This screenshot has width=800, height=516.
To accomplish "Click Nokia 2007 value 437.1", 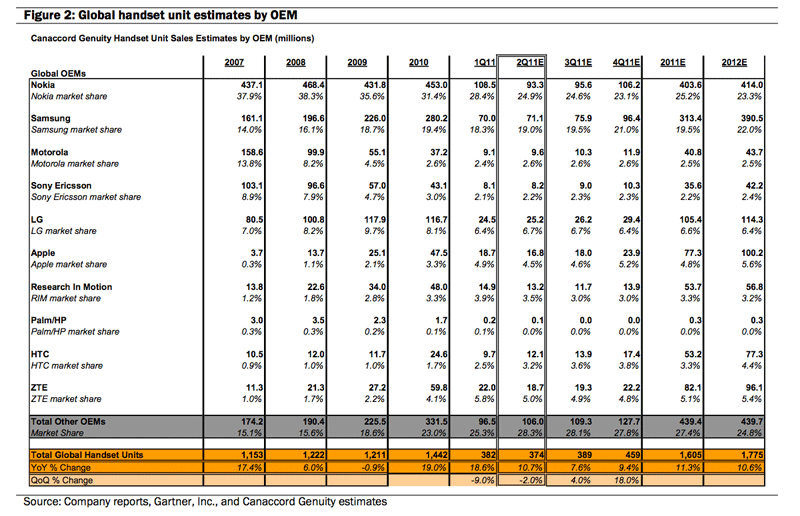I will 252,85.
